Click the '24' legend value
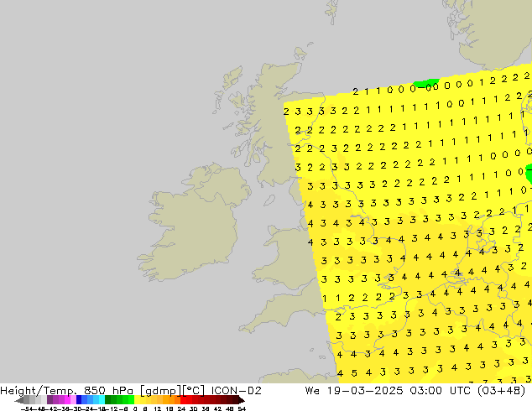Screen dimensions: 532x411 coord(181,408)
